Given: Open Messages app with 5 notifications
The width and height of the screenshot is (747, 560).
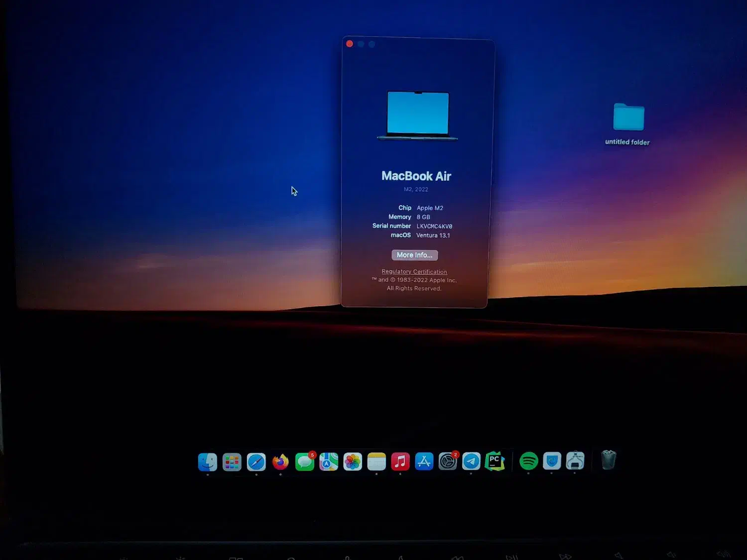Looking at the screenshot, I should [304, 462].
